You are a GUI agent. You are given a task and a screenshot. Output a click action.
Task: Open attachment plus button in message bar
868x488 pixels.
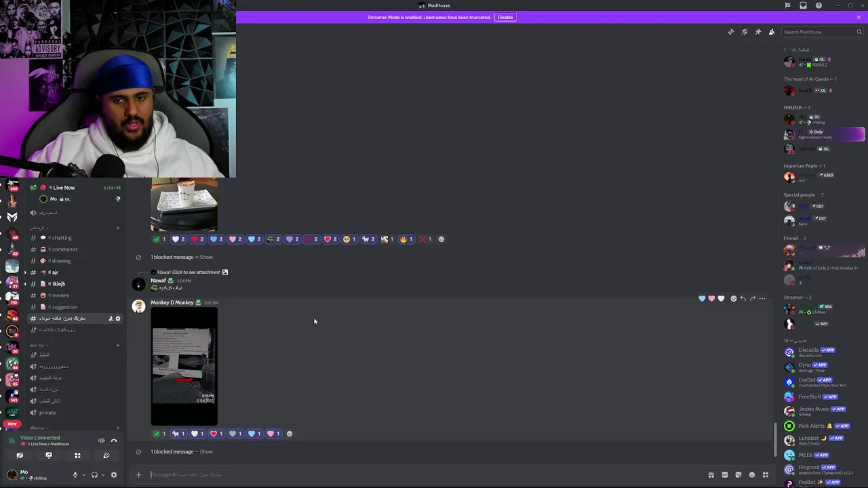click(138, 474)
